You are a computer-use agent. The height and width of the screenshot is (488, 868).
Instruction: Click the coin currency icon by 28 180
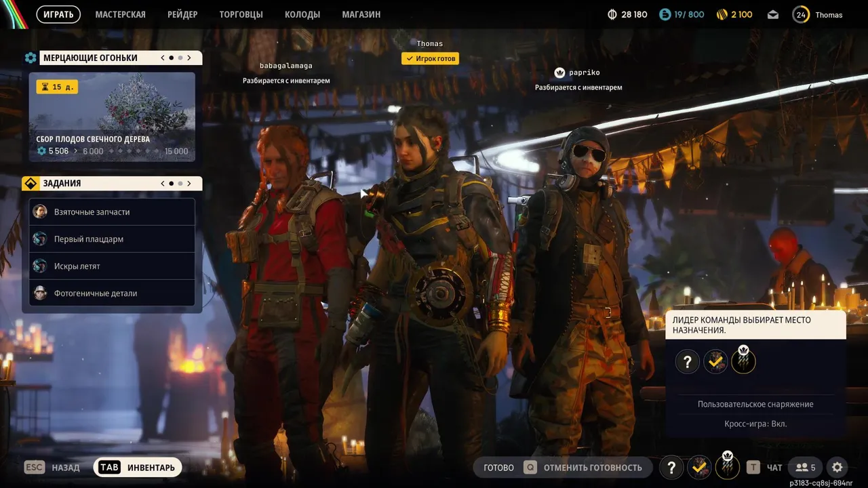612,14
